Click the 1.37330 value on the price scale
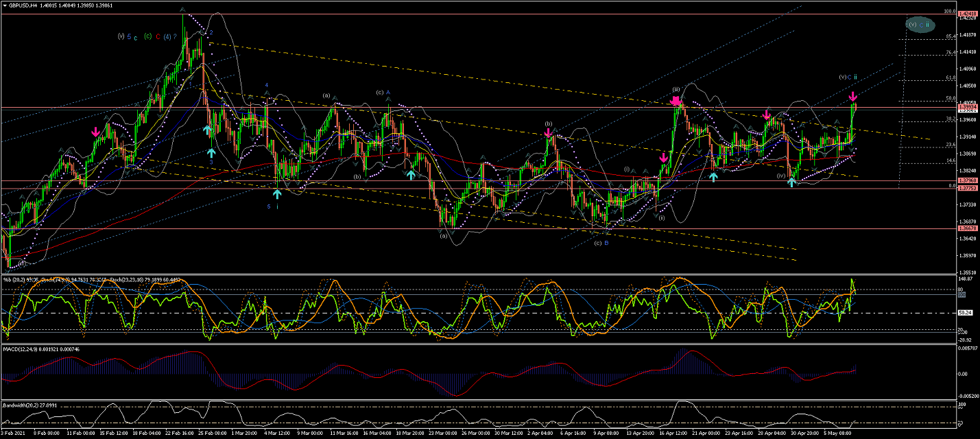The height and width of the screenshot is (439, 980). pos(968,204)
